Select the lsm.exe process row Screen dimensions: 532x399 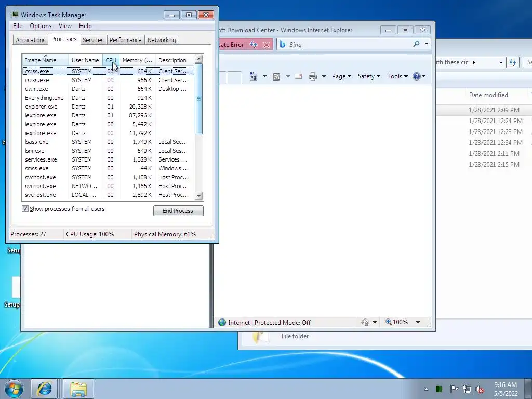[x=108, y=151]
